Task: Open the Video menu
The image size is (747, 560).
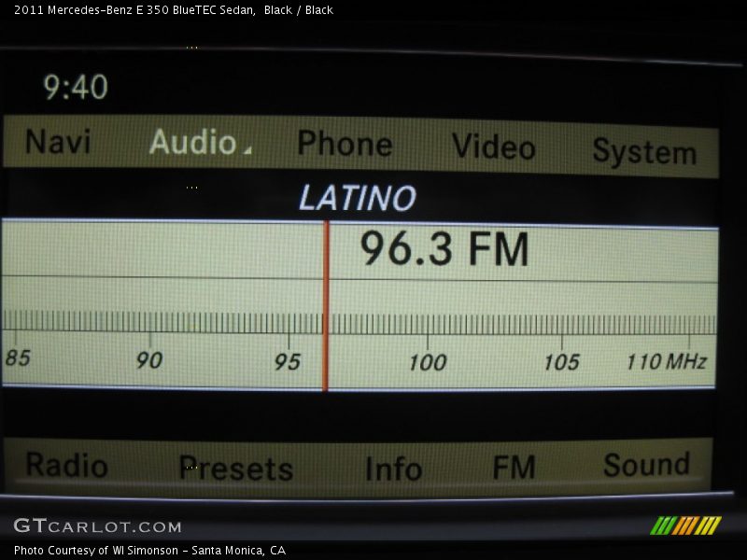Action: tap(493, 147)
